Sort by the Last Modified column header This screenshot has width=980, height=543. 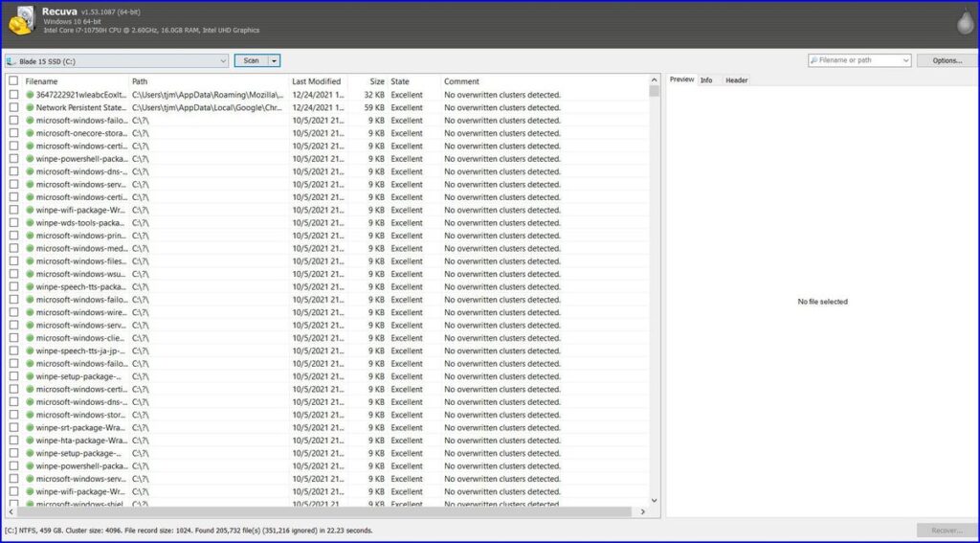[x=318, y=81]
